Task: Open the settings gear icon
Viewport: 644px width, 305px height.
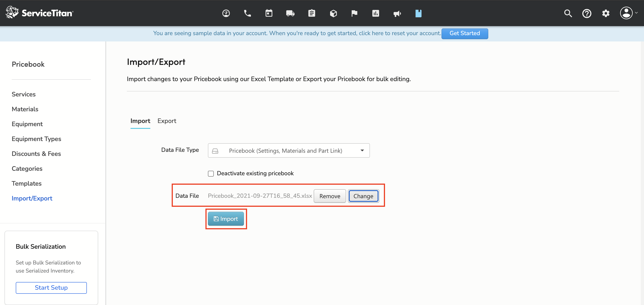Action: click(606, 13)
